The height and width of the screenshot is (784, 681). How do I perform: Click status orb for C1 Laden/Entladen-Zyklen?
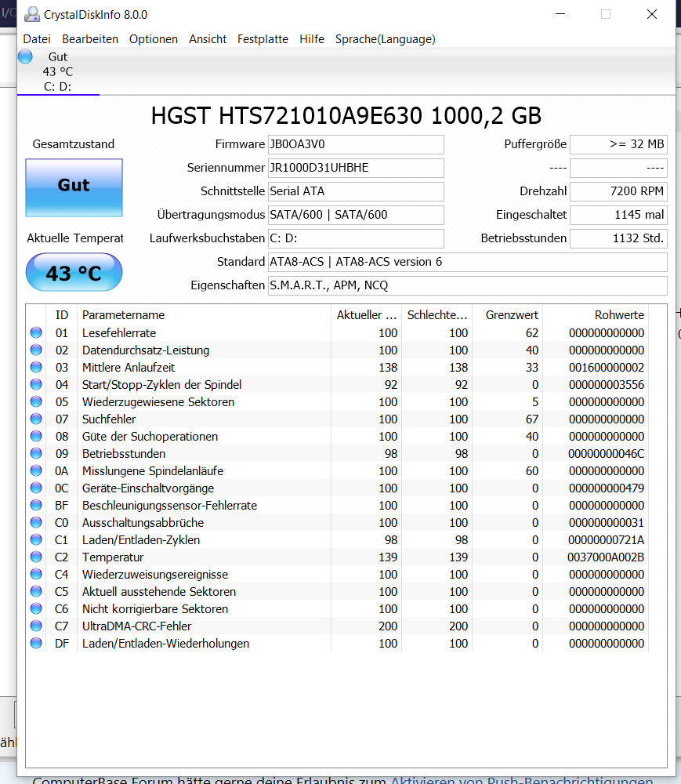[x=36, y=539]
